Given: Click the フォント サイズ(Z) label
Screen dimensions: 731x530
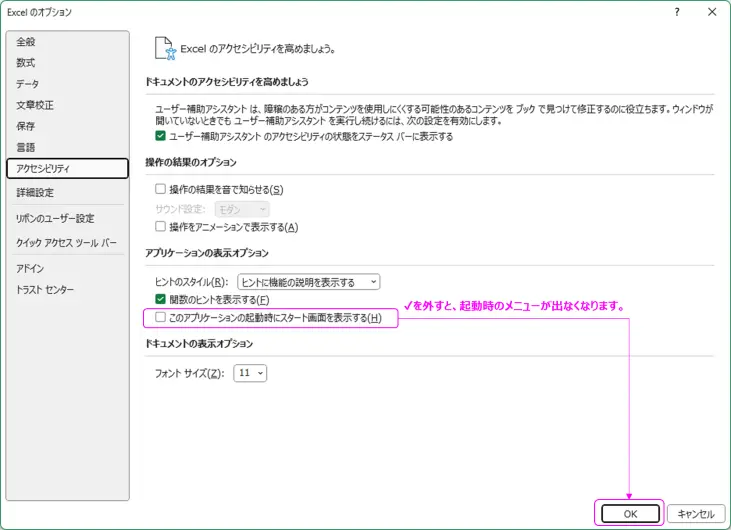Looking at the screenshot, I should (190, 373).
